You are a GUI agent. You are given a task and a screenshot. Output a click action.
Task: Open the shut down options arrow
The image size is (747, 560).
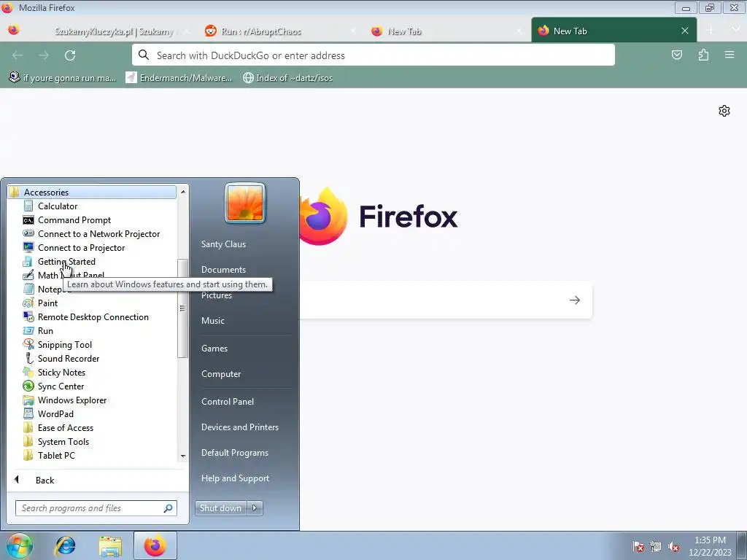pyautogui.click(x=255, y=508)
